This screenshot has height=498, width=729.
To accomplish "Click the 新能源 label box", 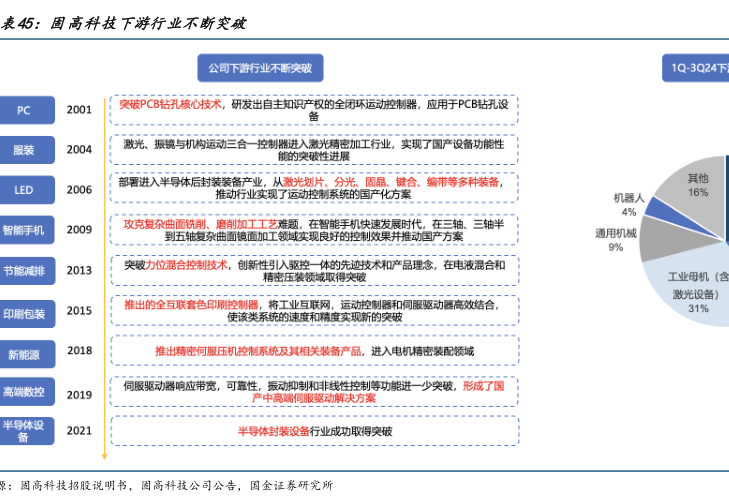I will pyautogui.click(x=24, y=353).
